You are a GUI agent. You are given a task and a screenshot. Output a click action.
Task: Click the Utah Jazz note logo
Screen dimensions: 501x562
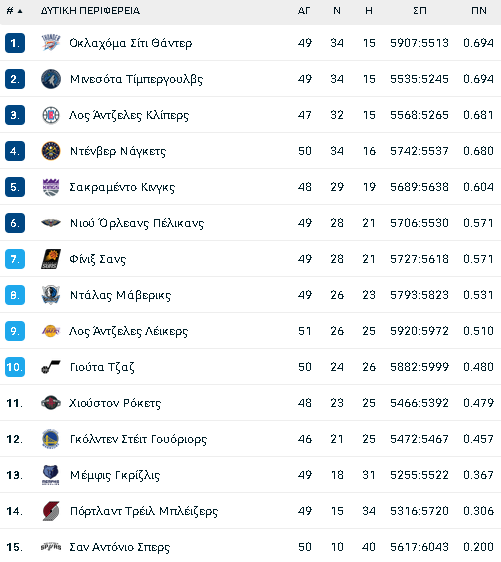tap(51, 367)
